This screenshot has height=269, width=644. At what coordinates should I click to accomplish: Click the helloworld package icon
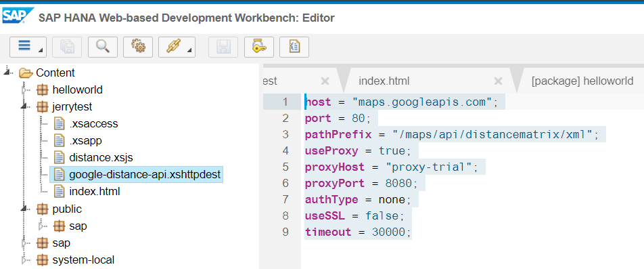pos(43,89)
